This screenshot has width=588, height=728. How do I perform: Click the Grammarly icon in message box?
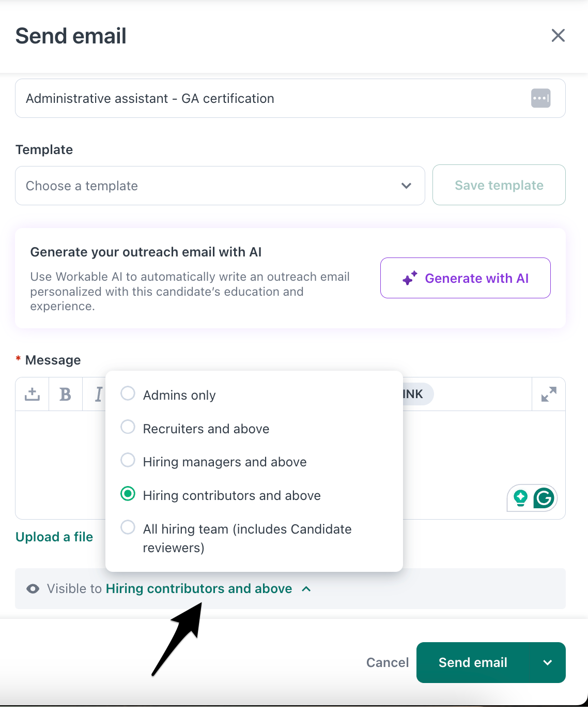[x=544, y=498]
